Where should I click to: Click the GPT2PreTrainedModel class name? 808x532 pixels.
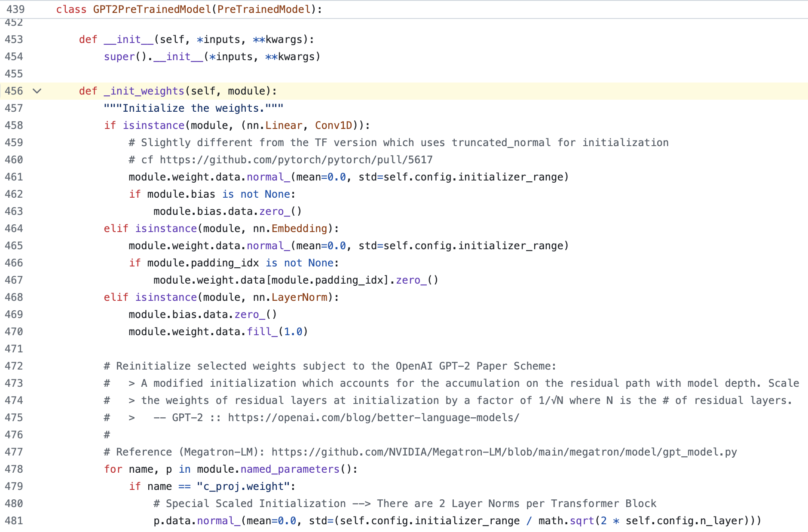[x=152, y=9]
